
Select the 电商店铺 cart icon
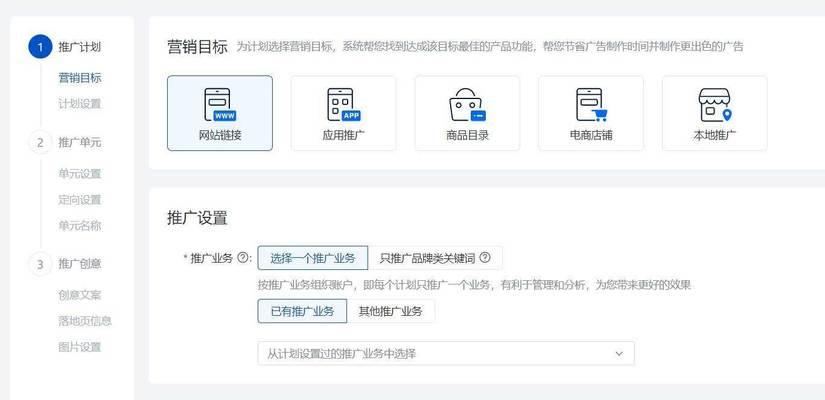click(591, 105)
